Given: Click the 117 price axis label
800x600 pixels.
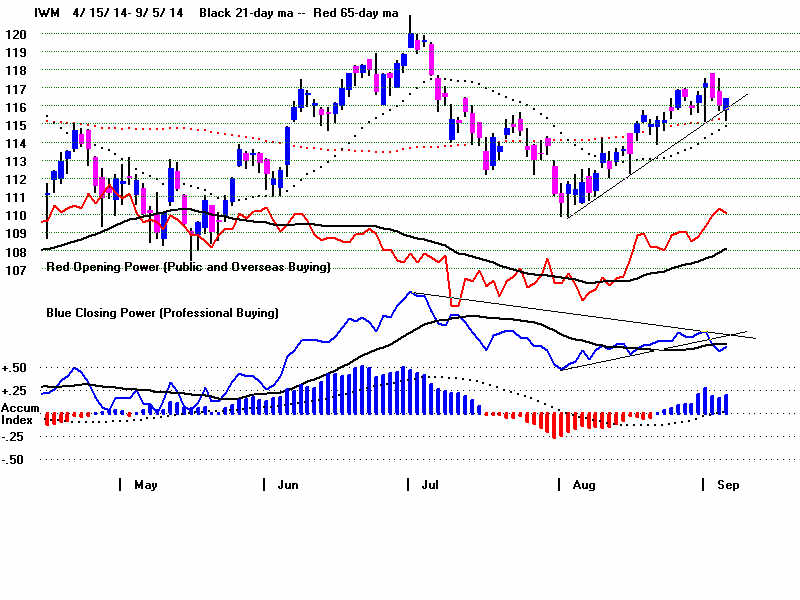Looking at the screenshot, I should point(15,89).
